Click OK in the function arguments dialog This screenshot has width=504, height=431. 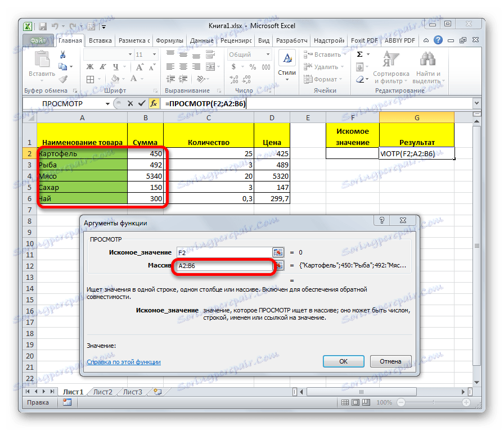pos(344,361)
